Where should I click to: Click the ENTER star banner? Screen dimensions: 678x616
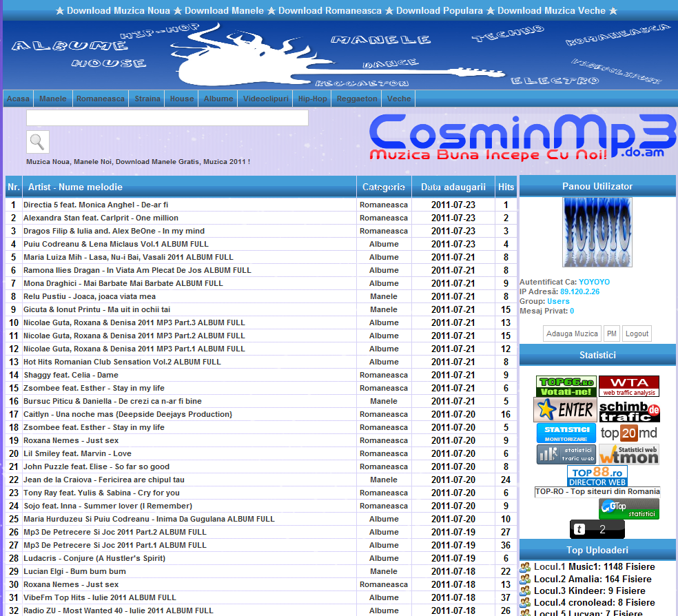565,409
